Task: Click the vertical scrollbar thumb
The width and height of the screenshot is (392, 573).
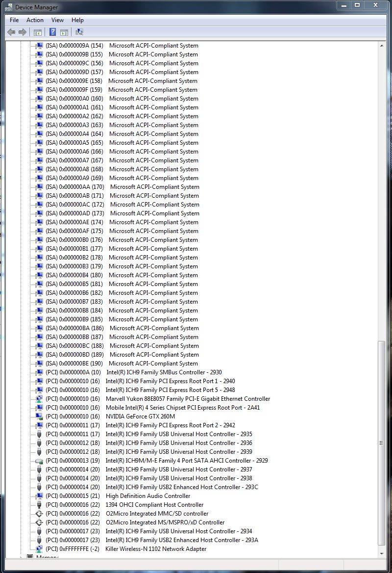Action: [381, 443]
